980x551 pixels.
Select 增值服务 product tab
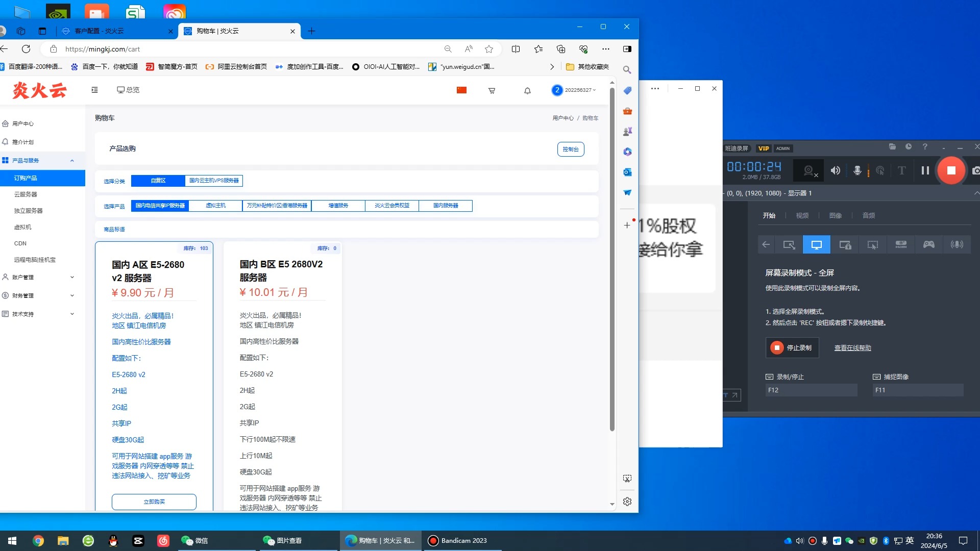tap(338, 206)
